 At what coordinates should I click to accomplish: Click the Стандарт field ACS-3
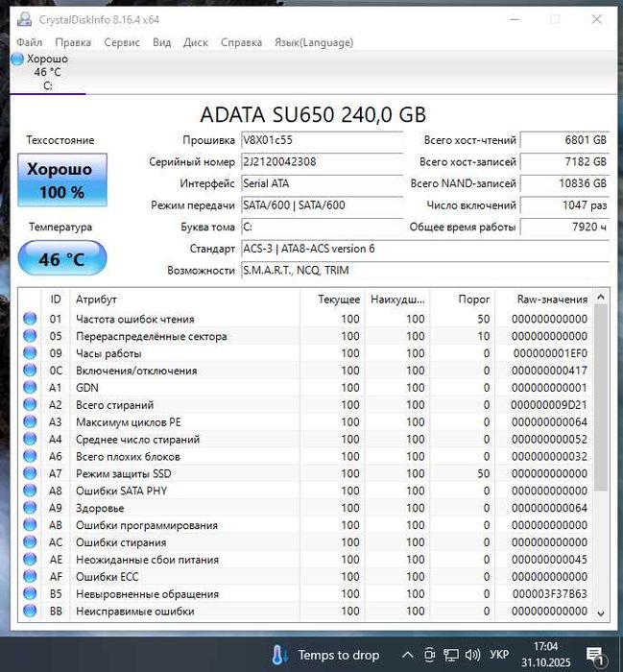click(x=425, y=249)
